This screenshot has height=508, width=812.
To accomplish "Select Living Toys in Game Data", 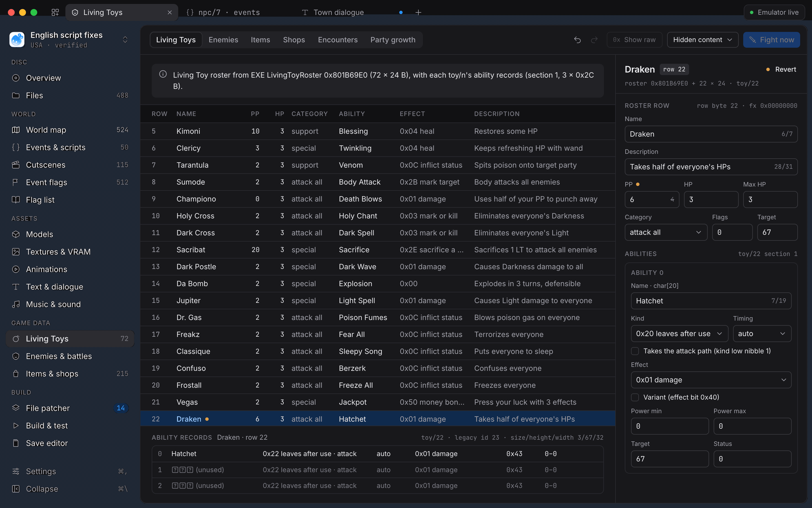I will [70, 339].
